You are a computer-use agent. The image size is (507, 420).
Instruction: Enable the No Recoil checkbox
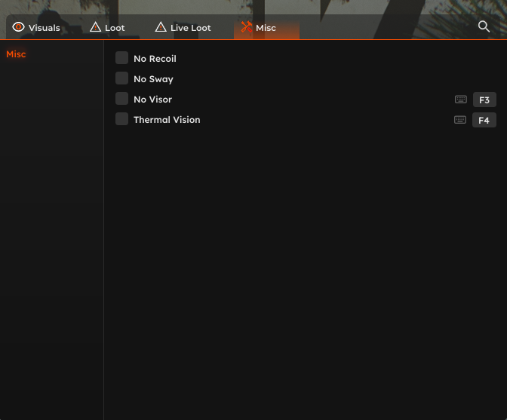122,58
